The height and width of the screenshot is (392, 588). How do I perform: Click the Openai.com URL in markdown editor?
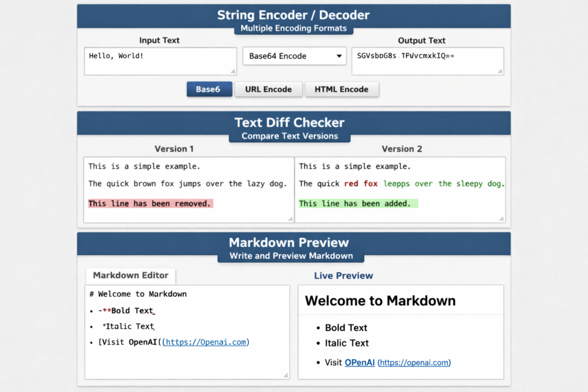point(207,342)
